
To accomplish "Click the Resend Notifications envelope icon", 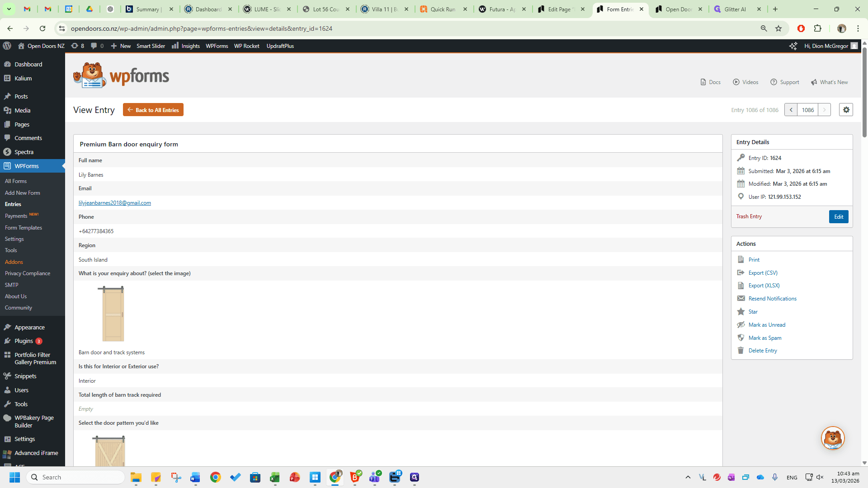I will (x=741, y=298).
